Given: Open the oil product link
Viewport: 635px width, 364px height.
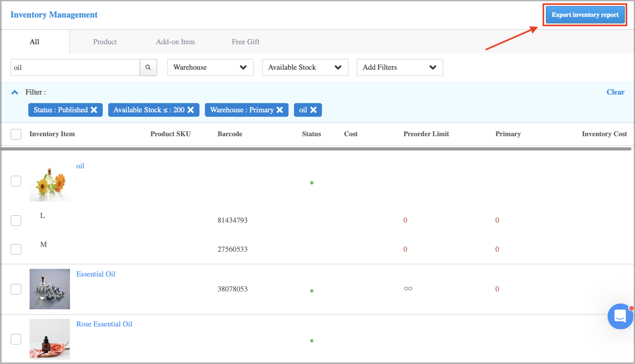Looking at the screenshot, I should (x=80, y=166).
